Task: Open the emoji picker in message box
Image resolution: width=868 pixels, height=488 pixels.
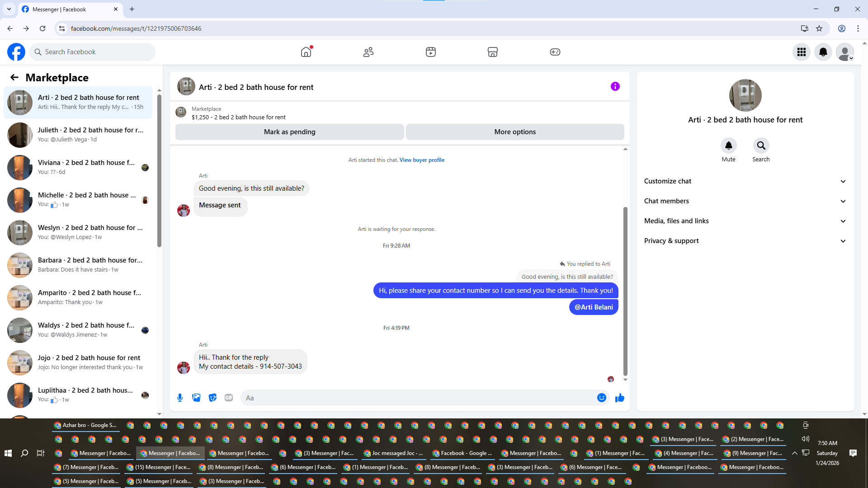Action: click(601, 398)
